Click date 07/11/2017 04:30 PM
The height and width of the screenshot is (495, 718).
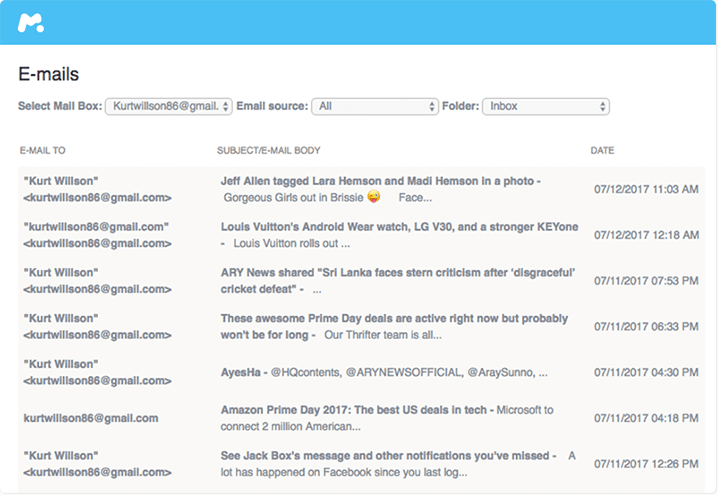646,372
